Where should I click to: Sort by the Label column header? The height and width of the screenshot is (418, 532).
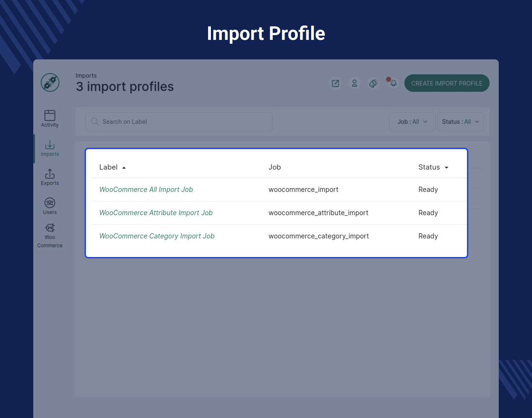[112, 167]
